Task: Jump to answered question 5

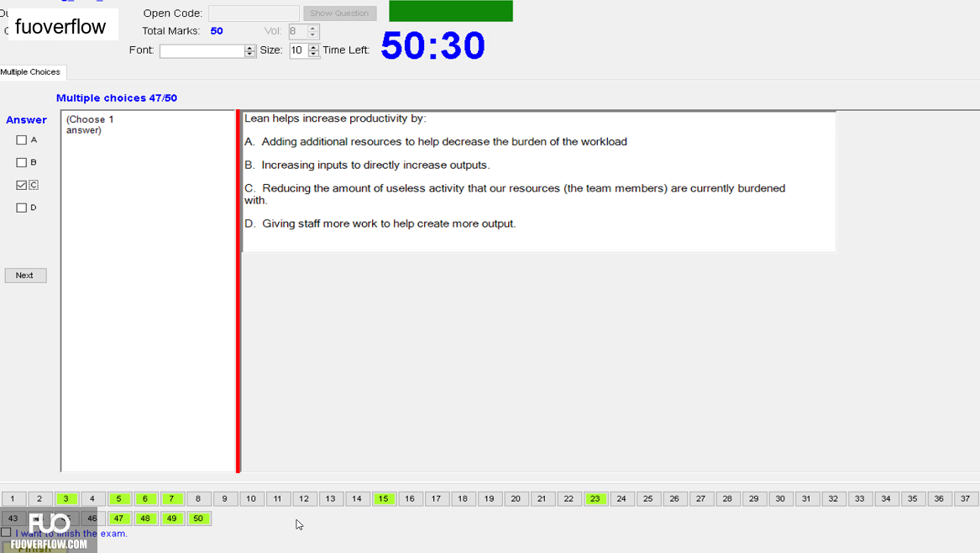Action: 118,498
